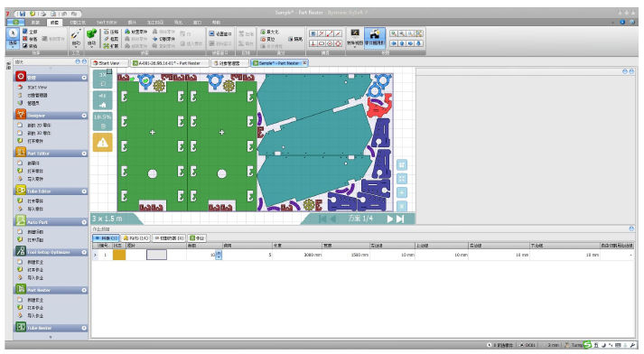Click the Tube Editor module icon
Image resolution: width=644 pixels, height=354 pixels.
pyautogui.click(x=21, y=191)
